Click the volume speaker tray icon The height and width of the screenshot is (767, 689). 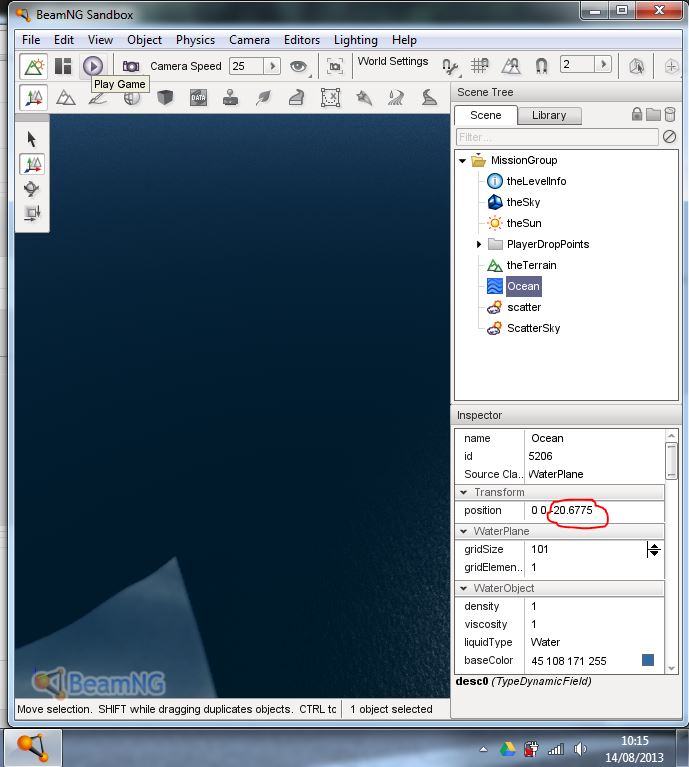click(580, 749)
